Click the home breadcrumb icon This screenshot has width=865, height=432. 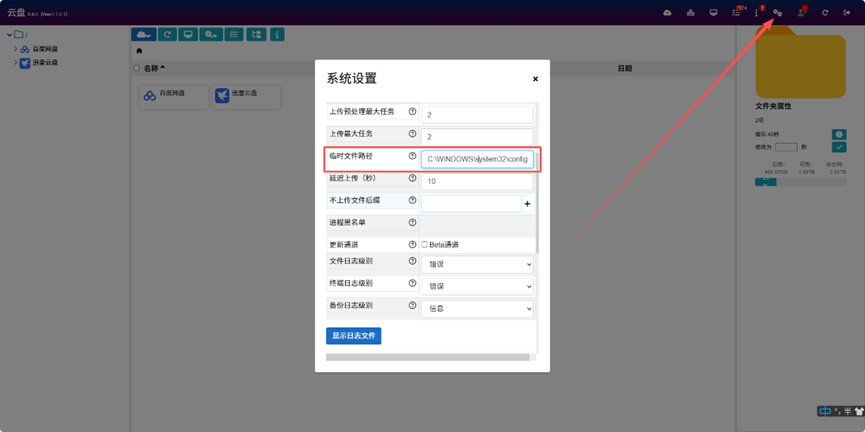coord(139,51)
